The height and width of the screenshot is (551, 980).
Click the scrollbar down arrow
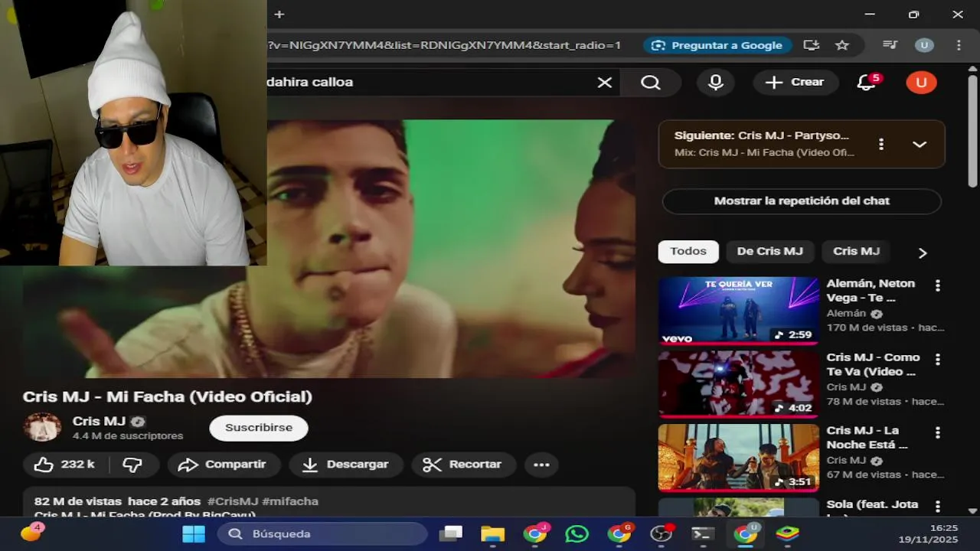[x=972, y=510]
